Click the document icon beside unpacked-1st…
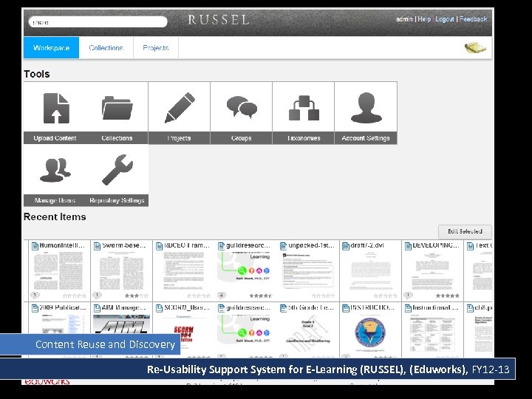 point(283,246)
